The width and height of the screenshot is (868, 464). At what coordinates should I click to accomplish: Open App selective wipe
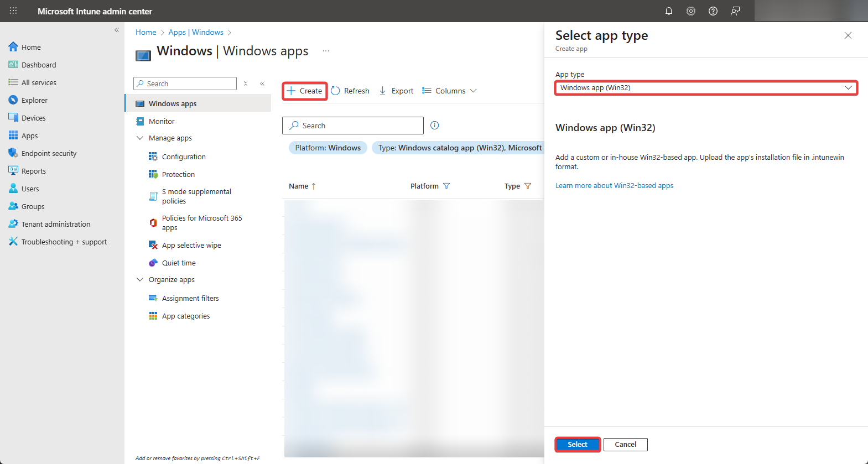point(191,246)
